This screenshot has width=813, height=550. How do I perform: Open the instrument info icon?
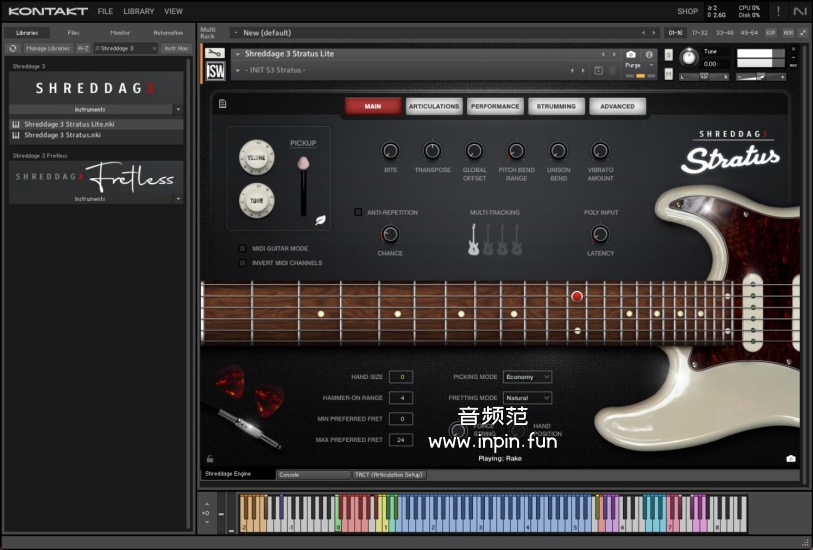649,54
